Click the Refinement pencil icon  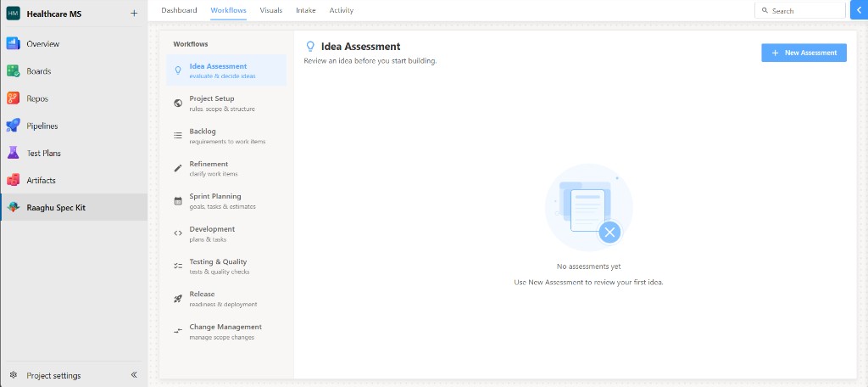tap(178, 168)
